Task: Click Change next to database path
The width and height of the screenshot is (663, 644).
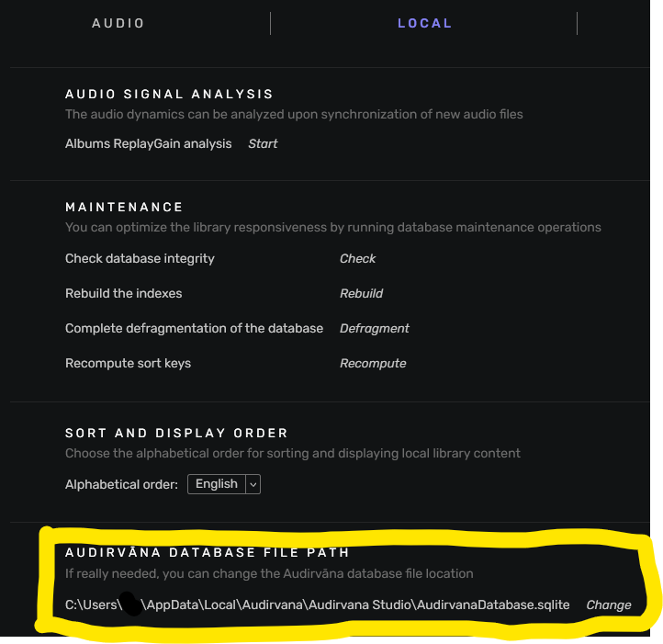Action: [x=608, y=604]
